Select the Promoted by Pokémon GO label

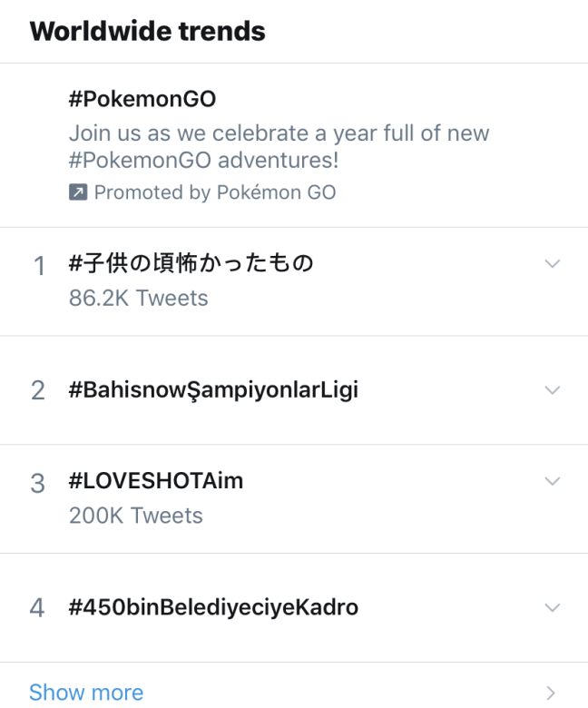tap(215, 192)
